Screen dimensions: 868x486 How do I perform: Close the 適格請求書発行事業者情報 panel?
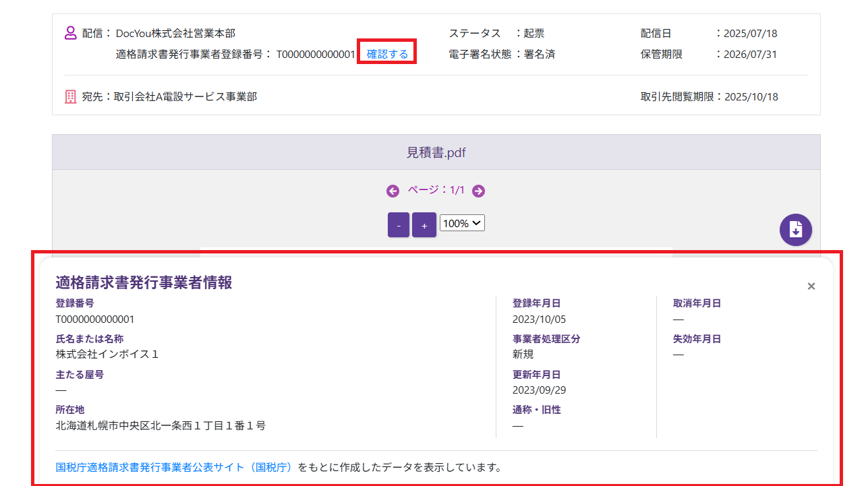(811, 286)
